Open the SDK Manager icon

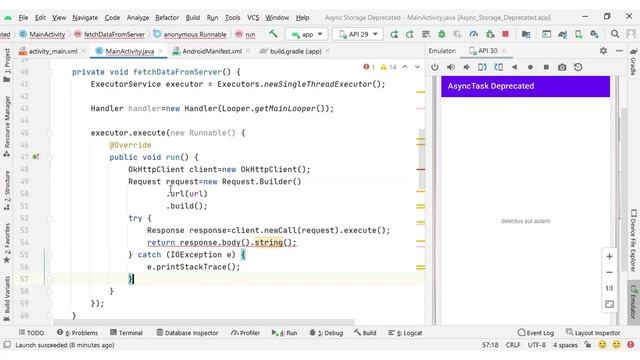pos(594,34)
